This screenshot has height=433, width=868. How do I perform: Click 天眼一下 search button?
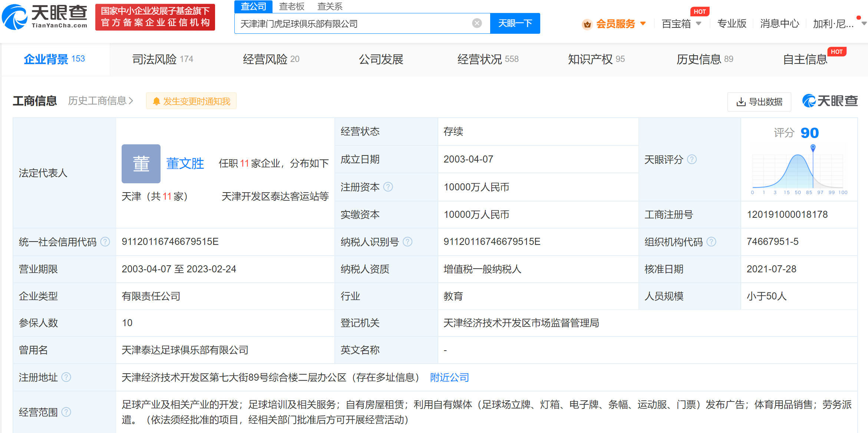pyautogui.click(x=515, y=23)
